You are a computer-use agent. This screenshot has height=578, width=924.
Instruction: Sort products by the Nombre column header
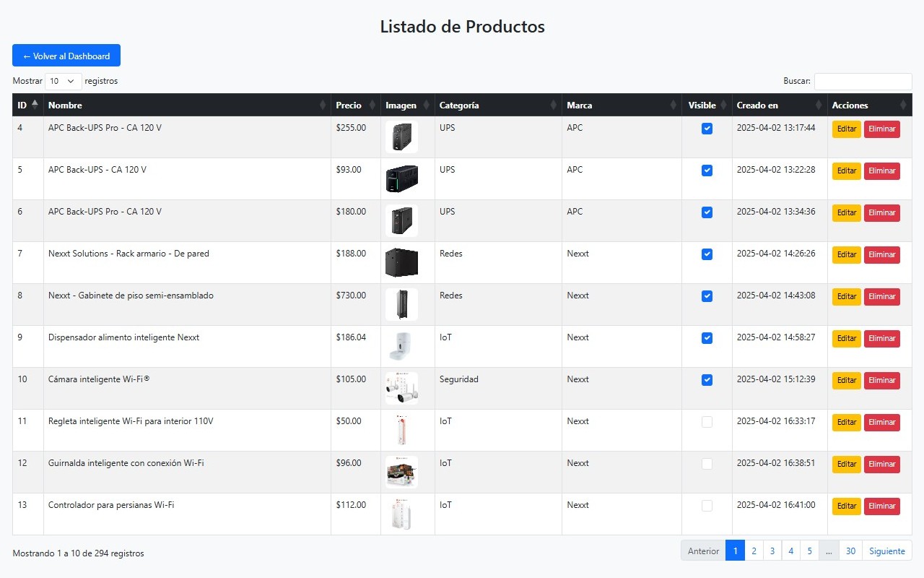click(187, 105)
